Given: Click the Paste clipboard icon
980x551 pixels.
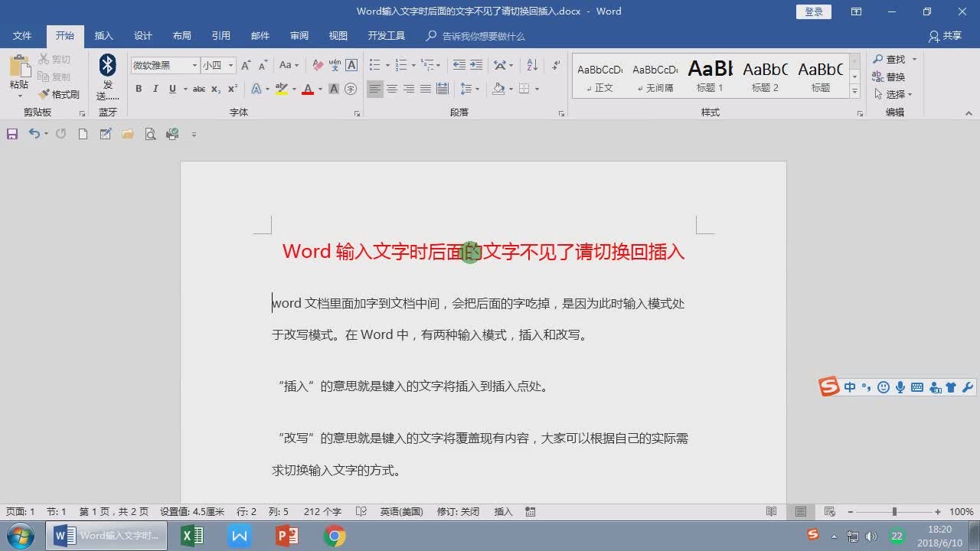Looking at the screenshot, I should coord(19,67).
